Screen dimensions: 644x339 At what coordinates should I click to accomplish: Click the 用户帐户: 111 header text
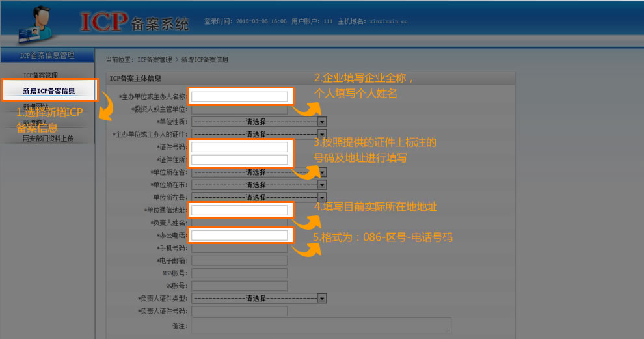click(312, 21)
